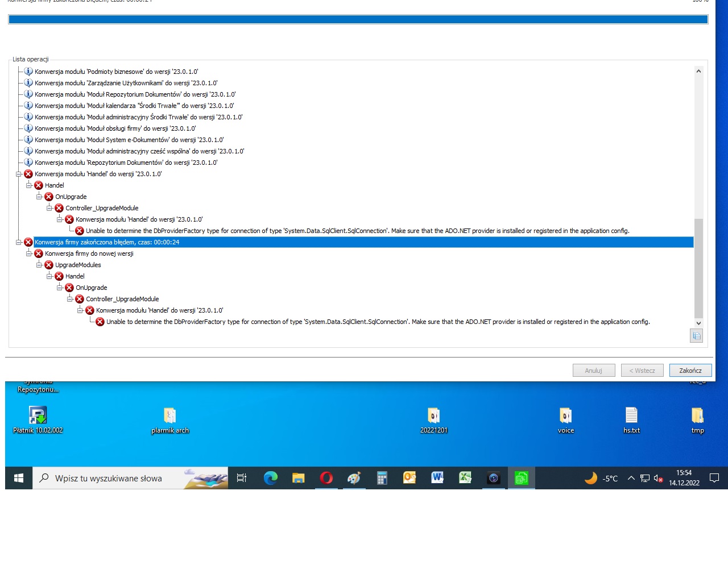Open Calculator app from taskbar
The image size is (728, 582).
point(382,478)
